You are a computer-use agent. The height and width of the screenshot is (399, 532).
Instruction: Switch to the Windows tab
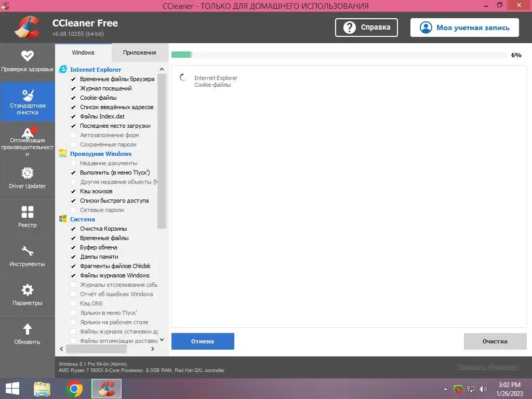coord(83,52)
